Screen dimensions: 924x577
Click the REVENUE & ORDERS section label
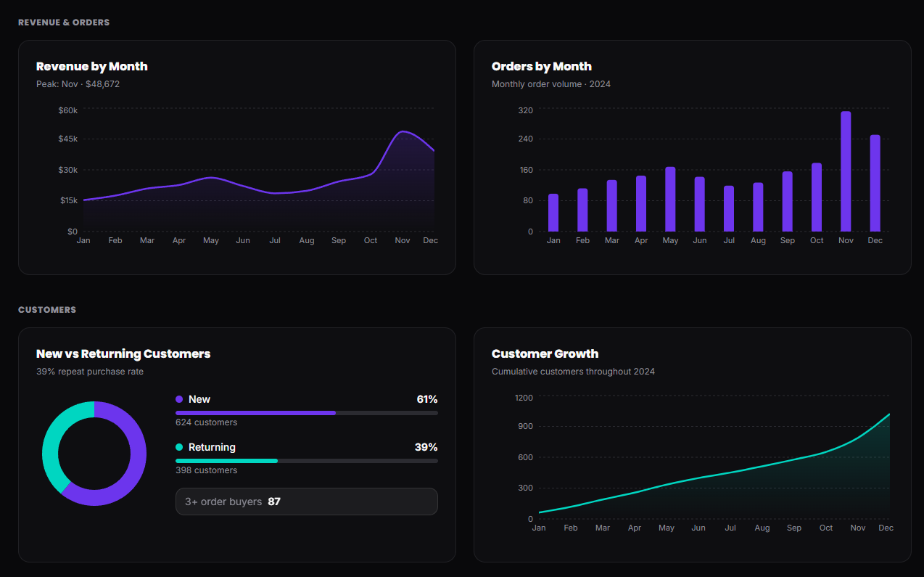click(x=64, y=22)
